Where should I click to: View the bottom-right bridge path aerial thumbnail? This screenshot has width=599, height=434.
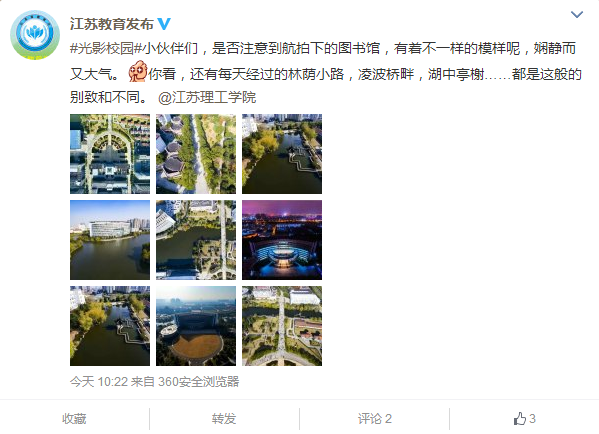[x=282, y=326]
